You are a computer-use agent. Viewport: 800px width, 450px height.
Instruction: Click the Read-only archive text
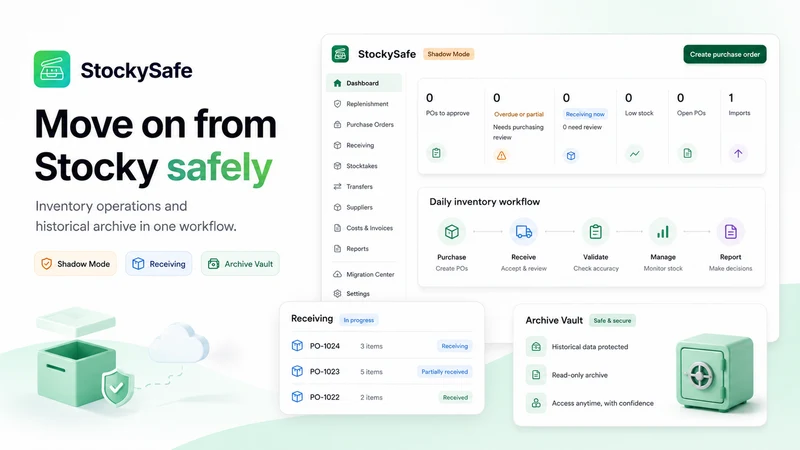click(x=580, y=375)
